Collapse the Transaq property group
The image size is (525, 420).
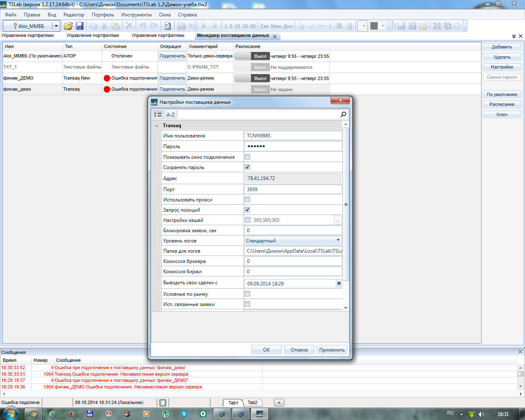pos(157,126)
